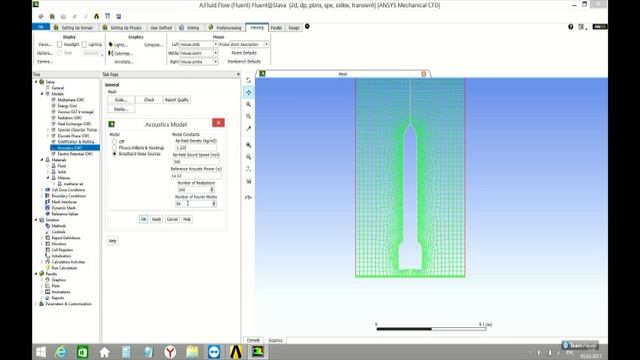Collapse the Solution tree node
Screen dimensions: 640x360
(x=36, y=220)
